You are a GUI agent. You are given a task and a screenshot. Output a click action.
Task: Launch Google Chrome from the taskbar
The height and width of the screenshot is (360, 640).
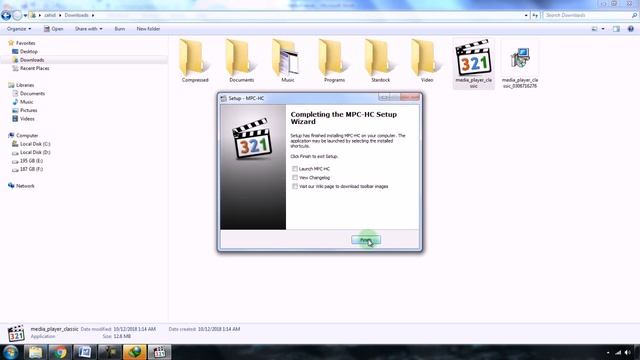[60, 352]
